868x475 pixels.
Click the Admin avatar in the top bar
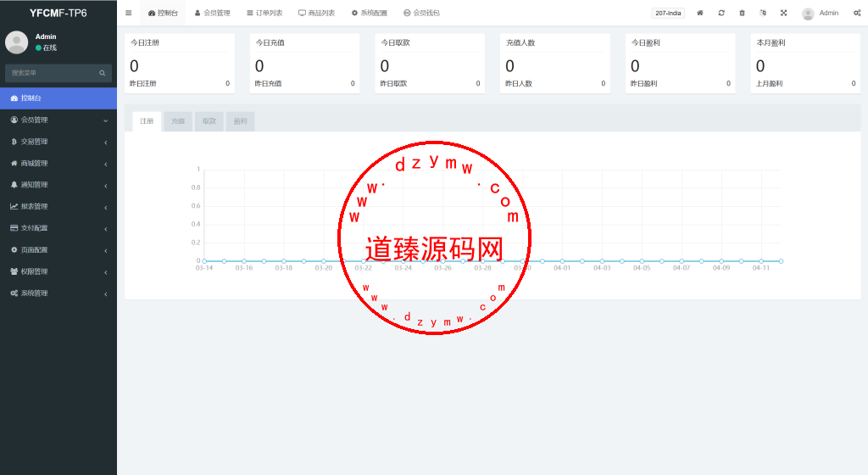pyautogui.click(x=808, y=14)
